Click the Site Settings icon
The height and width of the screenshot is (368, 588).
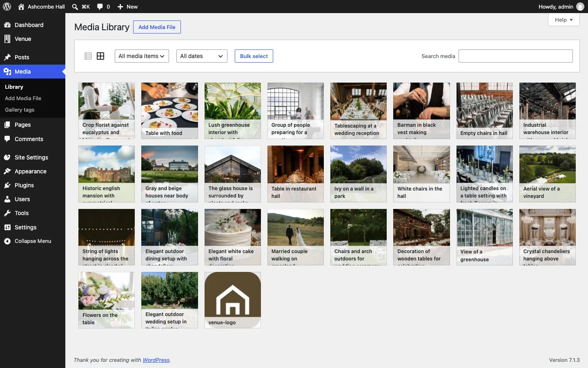pos(7,157)
